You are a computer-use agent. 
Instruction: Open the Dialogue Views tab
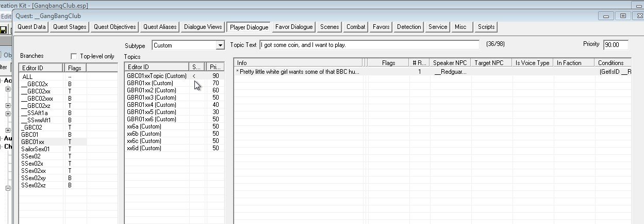pos(203,27)
